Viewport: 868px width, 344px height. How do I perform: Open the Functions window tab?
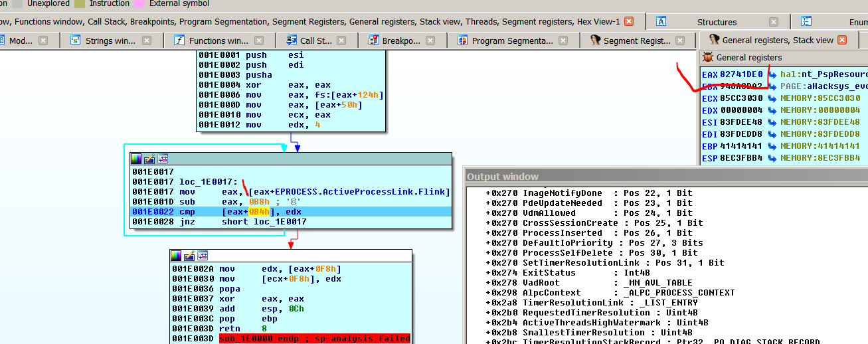coord(218,41)
